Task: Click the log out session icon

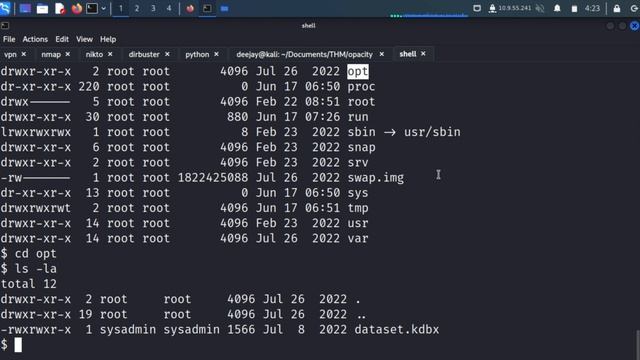Action: [x=634, y=9]
